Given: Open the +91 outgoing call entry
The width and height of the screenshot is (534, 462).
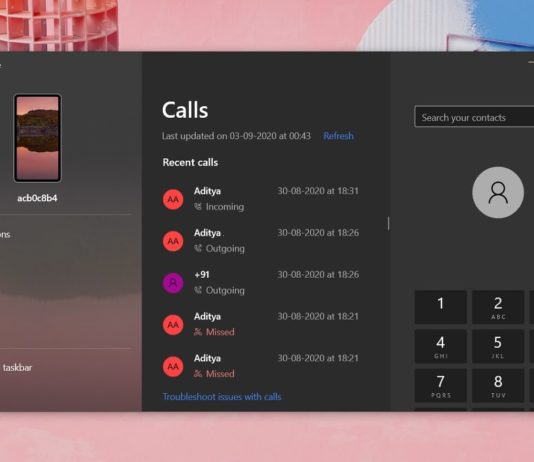Looking at the screenshot, I should coord(261,283).
